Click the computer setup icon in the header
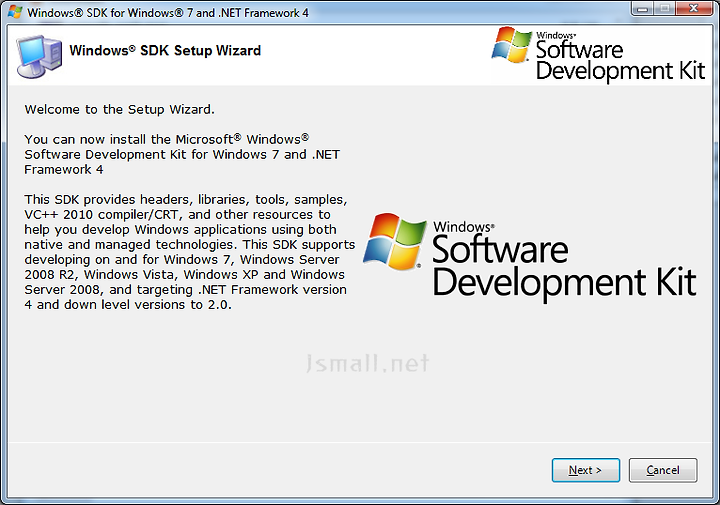Viewport: 720px width, 505px height. 39,56
